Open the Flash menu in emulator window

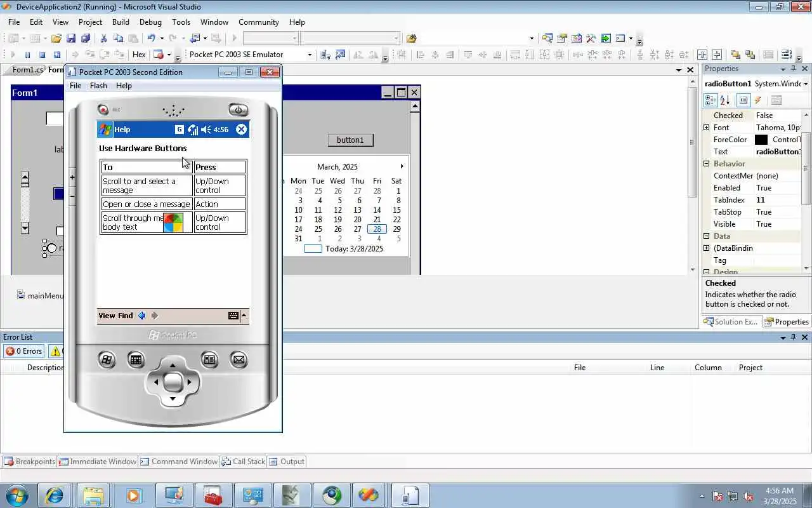(98, 86)
